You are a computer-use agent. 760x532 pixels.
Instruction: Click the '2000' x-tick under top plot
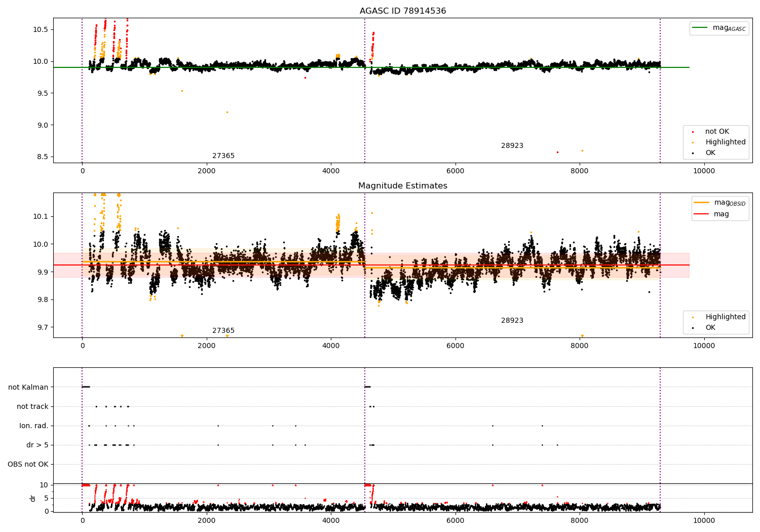pos(207,171)
